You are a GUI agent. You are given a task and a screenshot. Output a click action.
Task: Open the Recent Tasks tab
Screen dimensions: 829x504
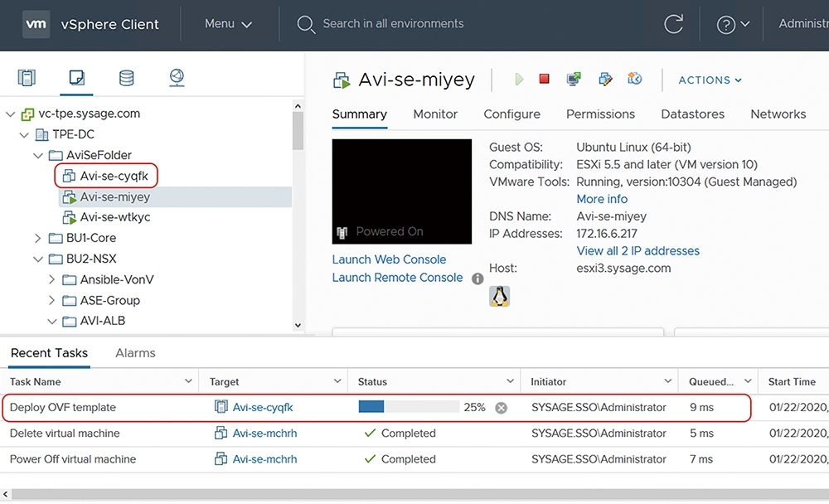point(49,353)
